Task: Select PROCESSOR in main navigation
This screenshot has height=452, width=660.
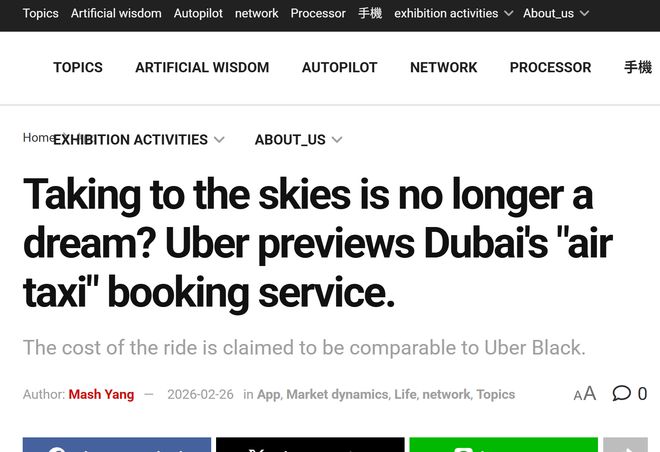Action: tap(550, 67)
